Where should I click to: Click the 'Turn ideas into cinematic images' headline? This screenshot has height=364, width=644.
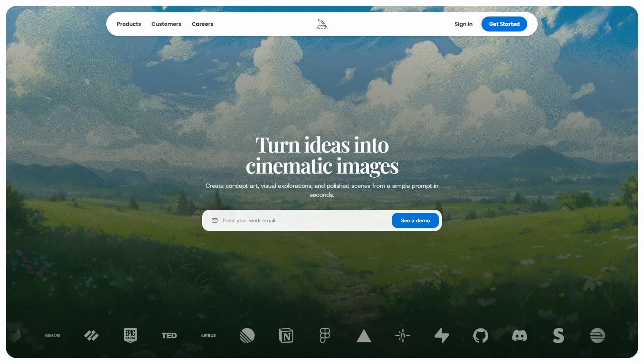[322, 156]
